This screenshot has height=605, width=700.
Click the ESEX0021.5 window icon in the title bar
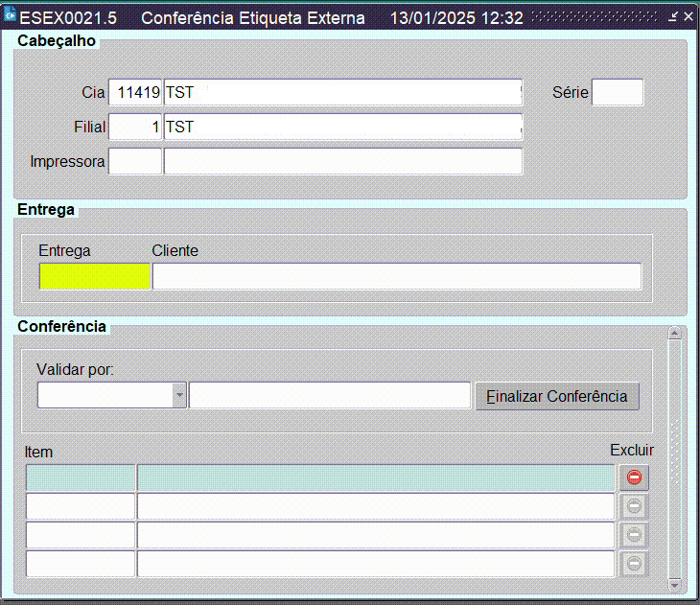point(11,18)
